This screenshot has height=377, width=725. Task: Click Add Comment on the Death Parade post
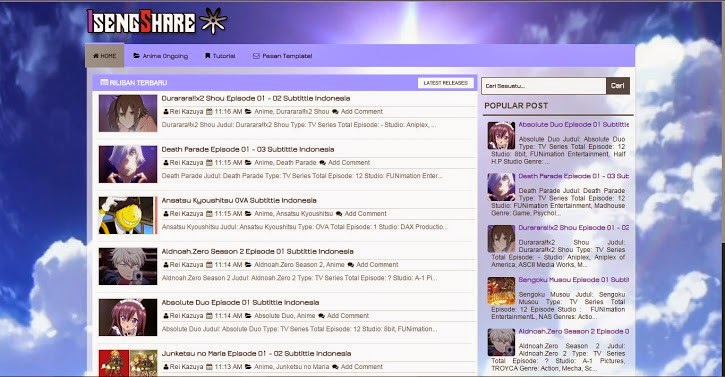click(x=349, y=163)
